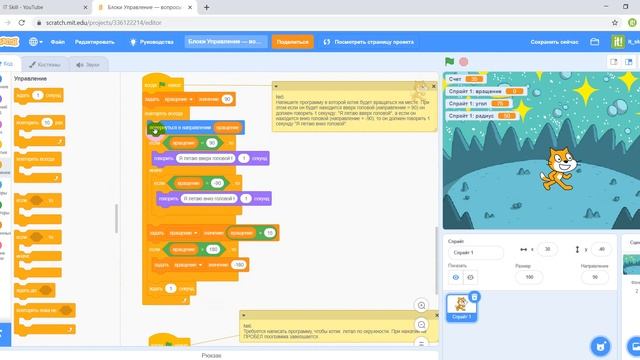Close the second yellow comment note
This screenshot has height=360, width=640.
[436, 315]
